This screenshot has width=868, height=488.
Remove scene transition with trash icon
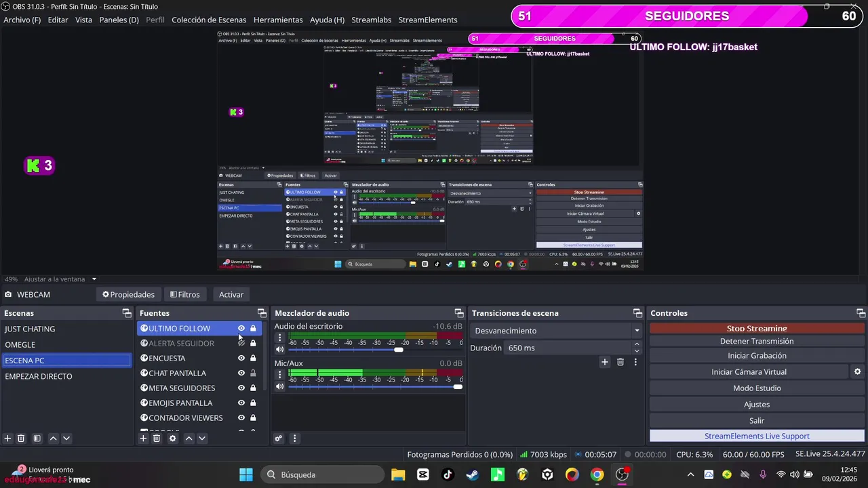pos(620,362)
